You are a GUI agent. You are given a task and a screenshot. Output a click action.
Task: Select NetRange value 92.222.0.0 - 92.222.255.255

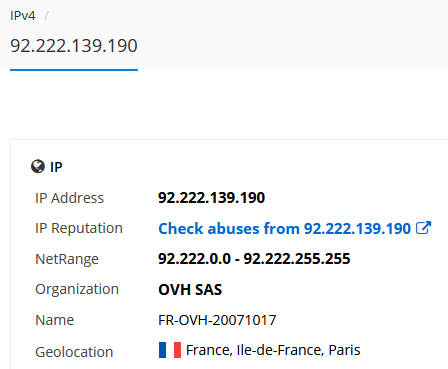254,259
